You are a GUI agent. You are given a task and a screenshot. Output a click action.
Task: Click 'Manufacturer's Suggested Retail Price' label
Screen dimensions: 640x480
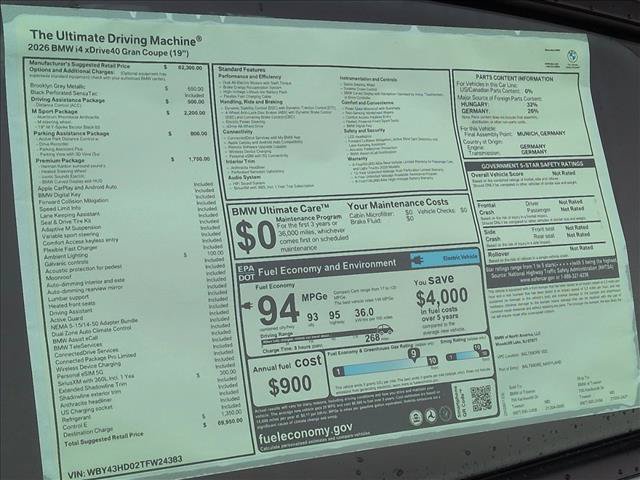point(79,64)
